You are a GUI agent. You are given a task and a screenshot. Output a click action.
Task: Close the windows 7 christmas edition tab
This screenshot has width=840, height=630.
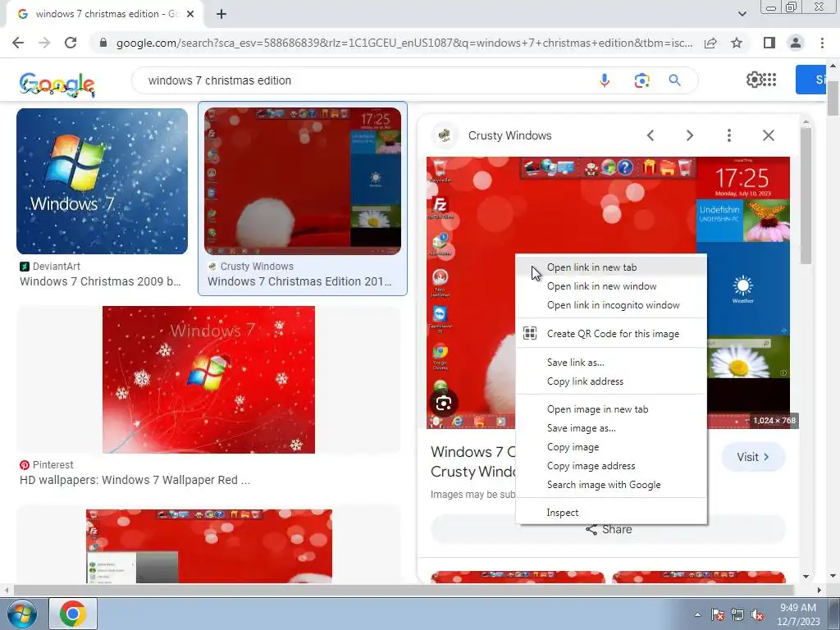190,14
